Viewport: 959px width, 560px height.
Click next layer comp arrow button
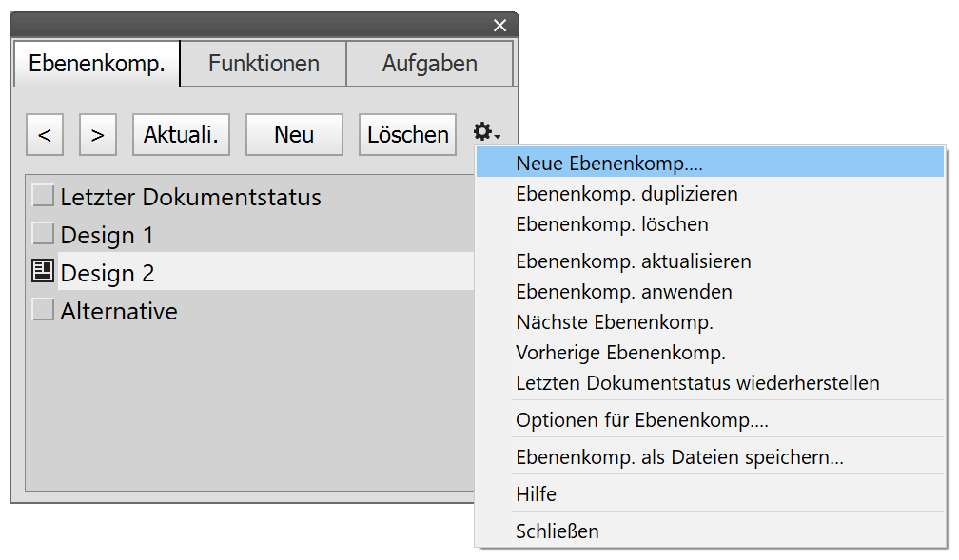(97, 135)
